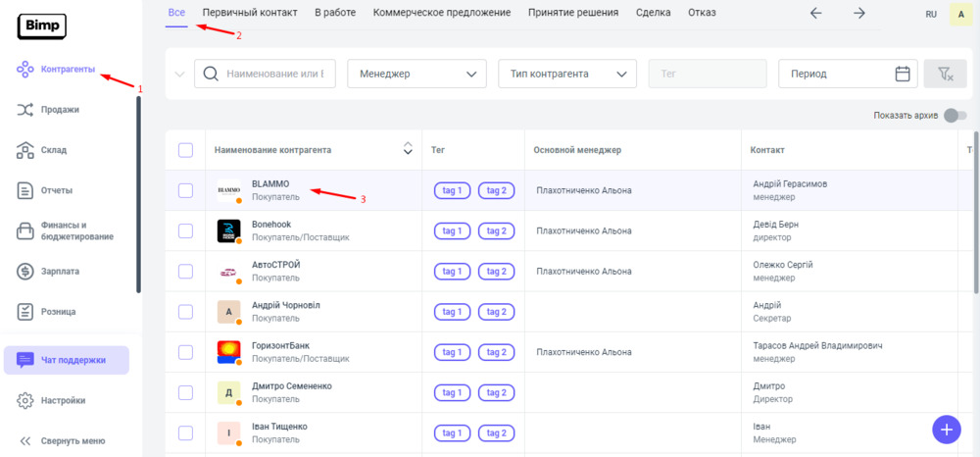Open the Продажи sidebar section

coord(60,110)
